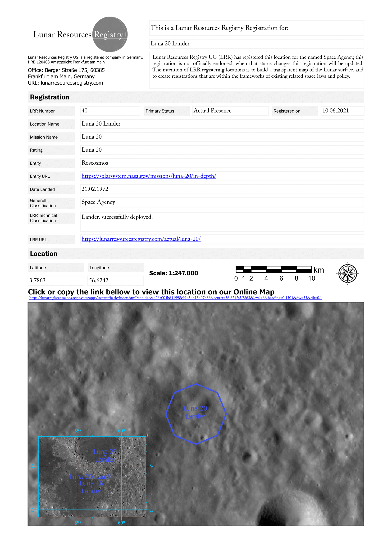
Task: Open the lunarregister.maps.arcgis.com online map link
Action: pos(175,298)
